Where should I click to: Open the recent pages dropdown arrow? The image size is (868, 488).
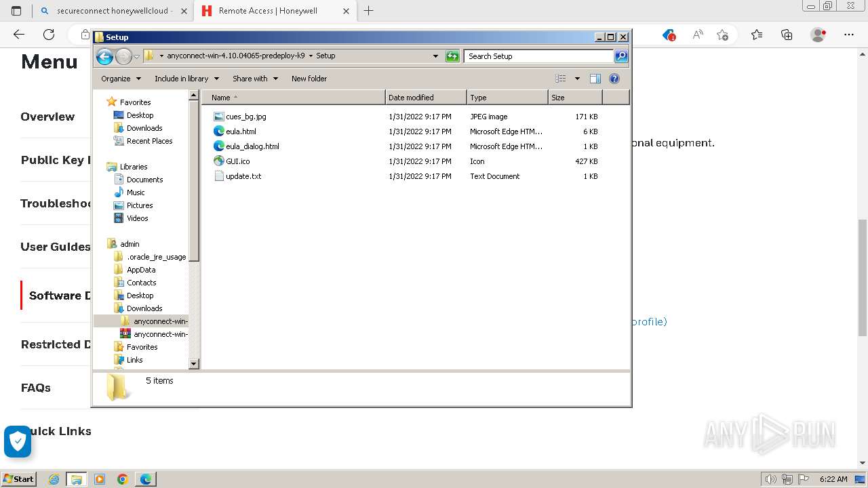pos(136,56)
